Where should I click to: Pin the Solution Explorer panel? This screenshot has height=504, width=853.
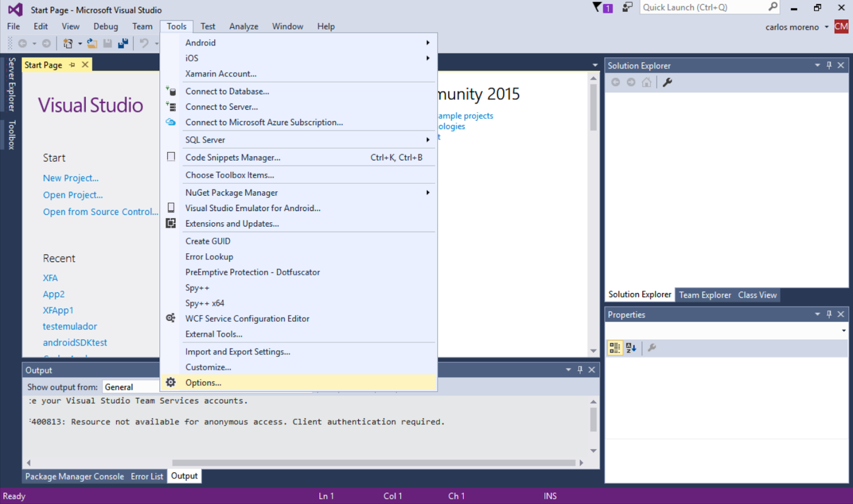point(829,65)
